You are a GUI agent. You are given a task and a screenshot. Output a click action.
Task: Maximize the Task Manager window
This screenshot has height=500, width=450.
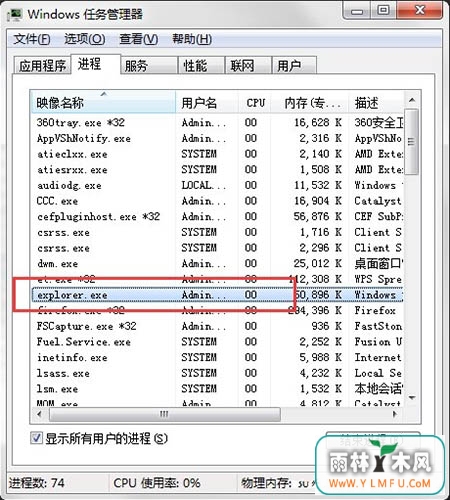383,11
